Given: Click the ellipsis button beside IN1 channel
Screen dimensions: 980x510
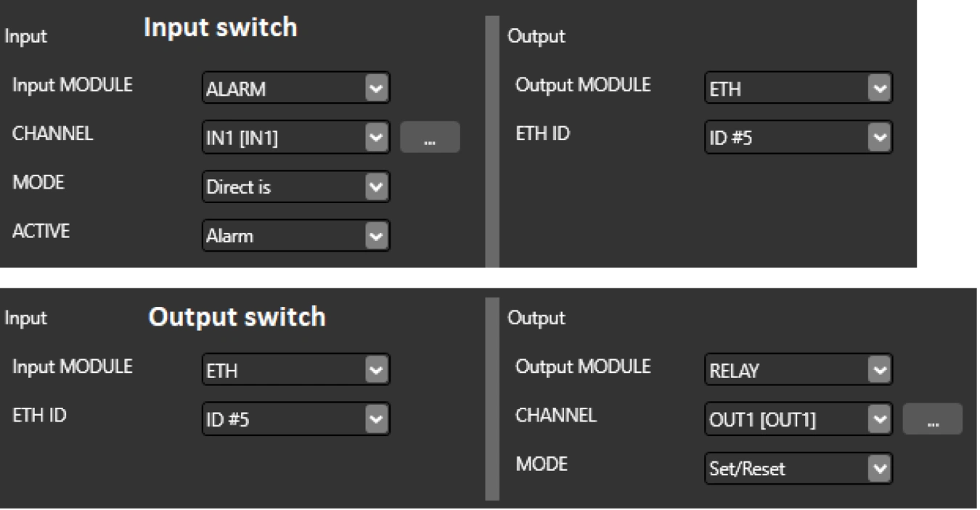Looking at the screenshot, I should [430, 137].
